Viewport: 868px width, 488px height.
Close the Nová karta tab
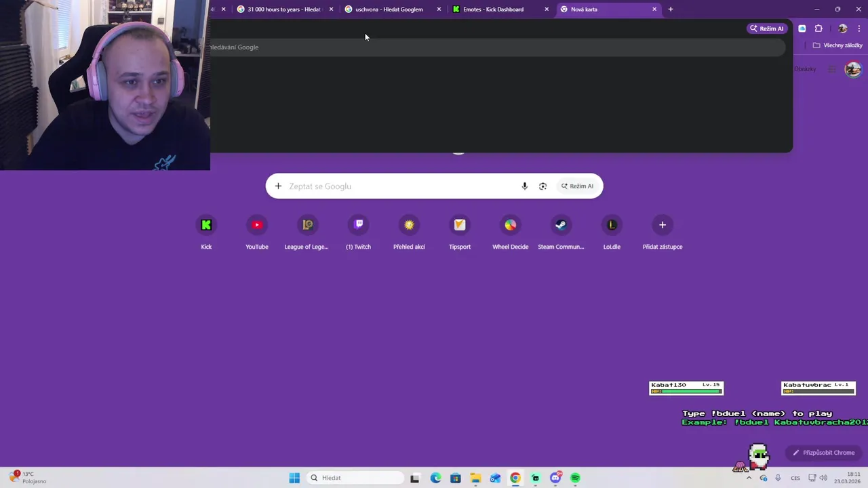(654, 9)
